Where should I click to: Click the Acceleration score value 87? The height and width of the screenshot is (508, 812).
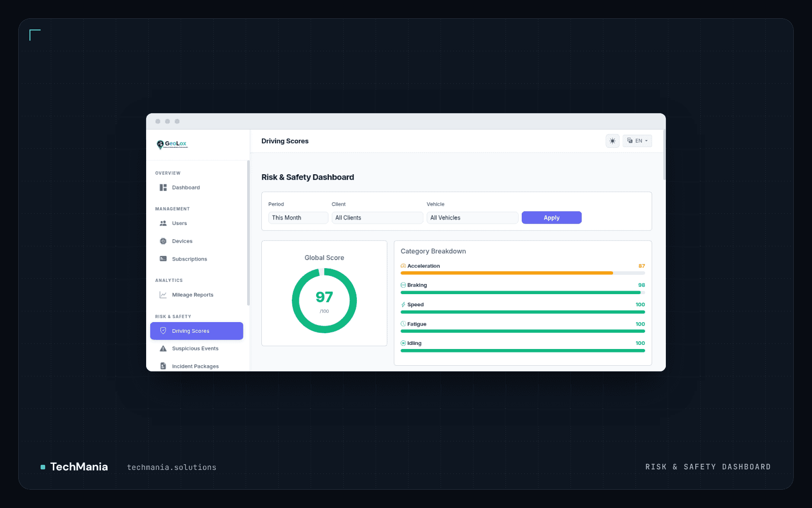641,266
